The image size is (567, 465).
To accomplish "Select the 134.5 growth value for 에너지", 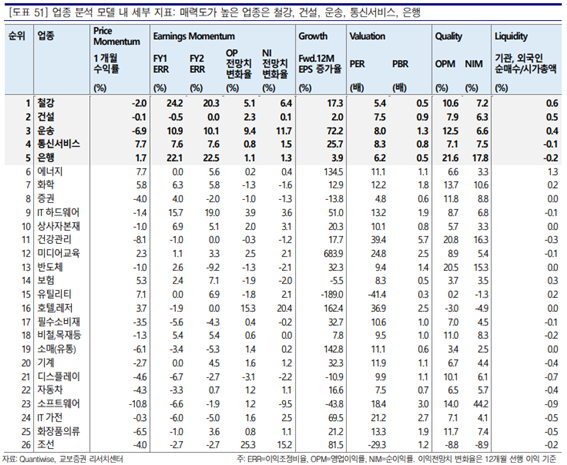I will click(x=333, y=172).
